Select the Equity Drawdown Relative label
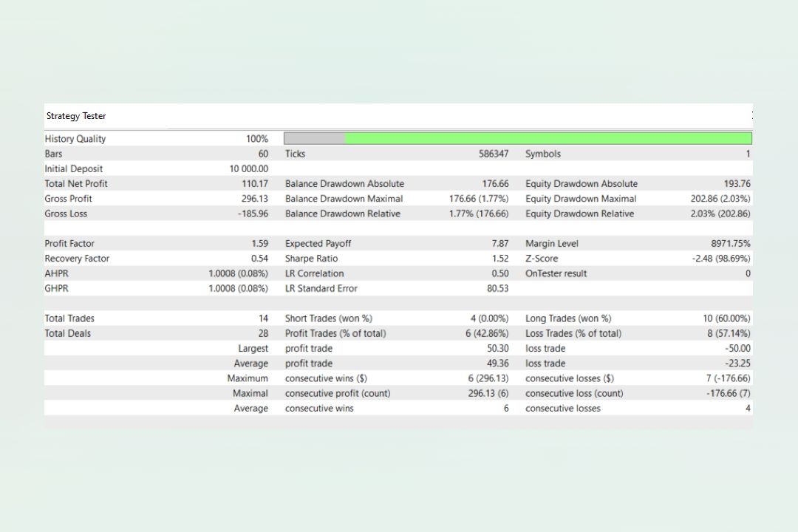This screenshot has height=532, width=798. click(580, 214)
